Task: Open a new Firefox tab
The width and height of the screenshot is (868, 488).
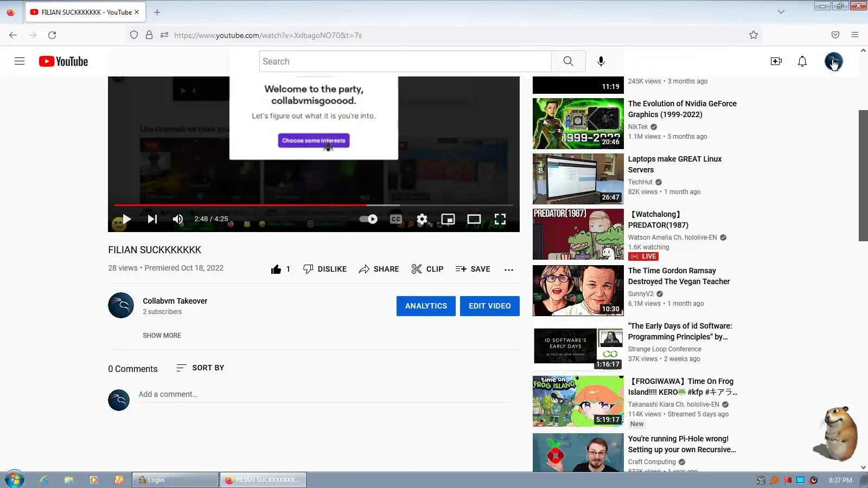Action: pos(157,12)
